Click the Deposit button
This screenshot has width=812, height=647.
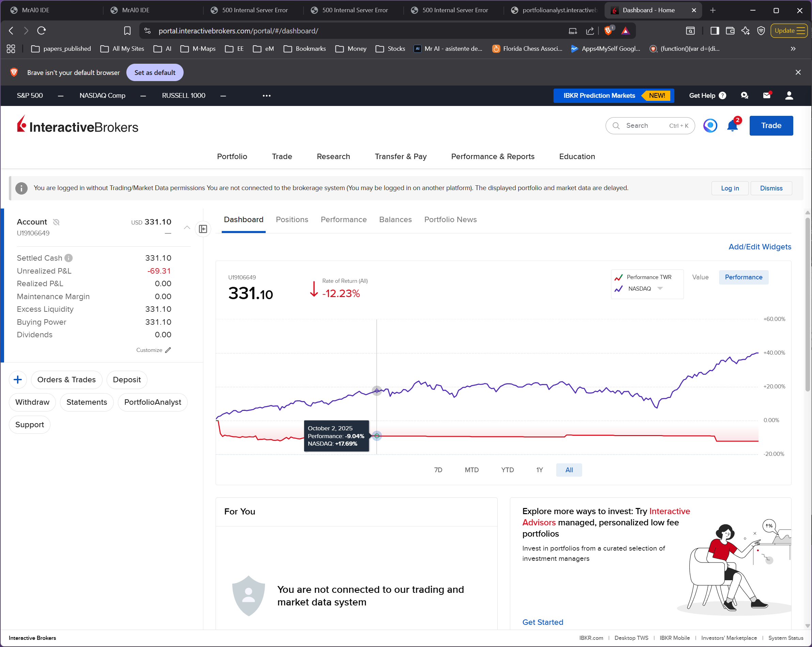[127, 380]
